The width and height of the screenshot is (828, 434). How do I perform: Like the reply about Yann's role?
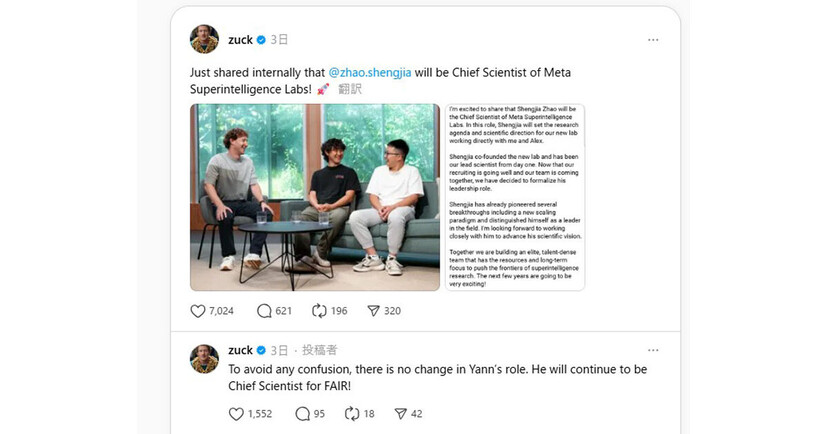pyautogui.click(x=236, y=414)
